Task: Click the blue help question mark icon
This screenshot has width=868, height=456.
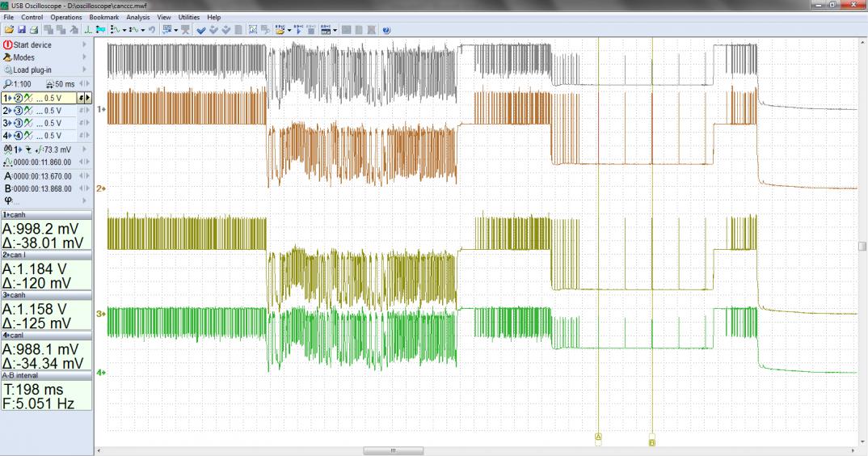Action: [386, 30]
